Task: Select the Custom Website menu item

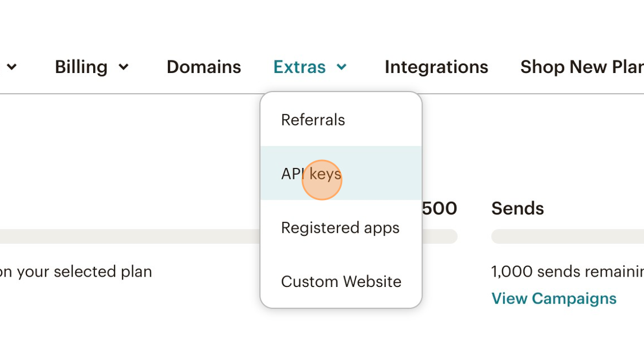Action: click(x=341, y=282)
